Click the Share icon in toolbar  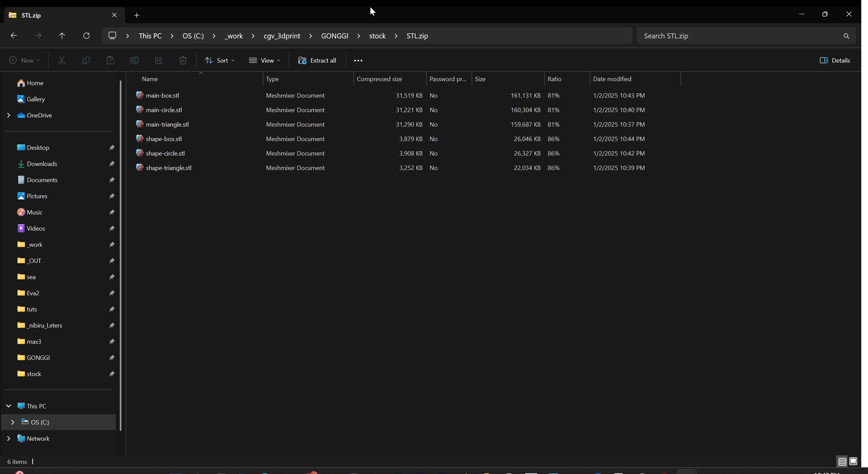pyautogui.click(x=159, y=60)
